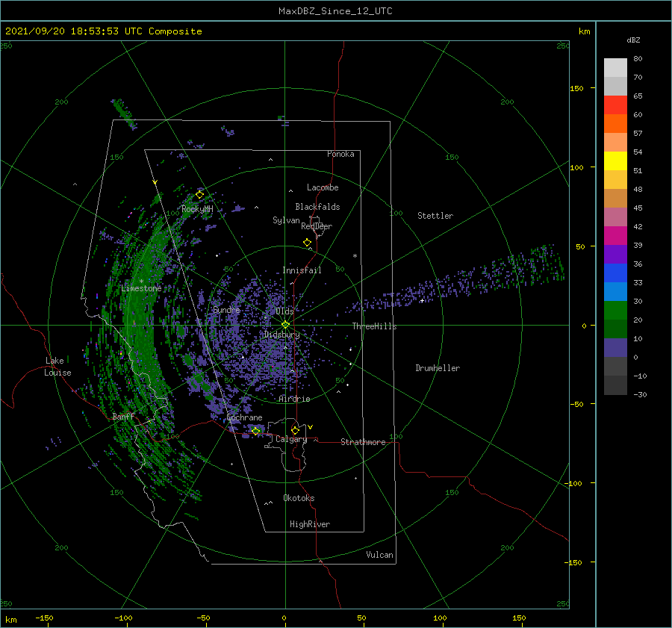This screenshot has width=672, height=628.
Task: Click the Didsbury label
Action: (x=282, y=335)
